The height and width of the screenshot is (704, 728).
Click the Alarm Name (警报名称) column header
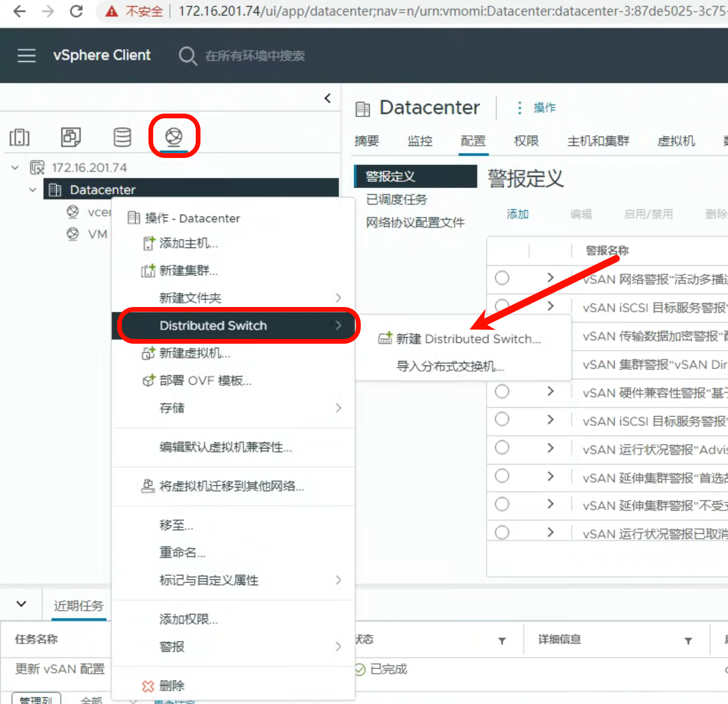coord(607,251)
